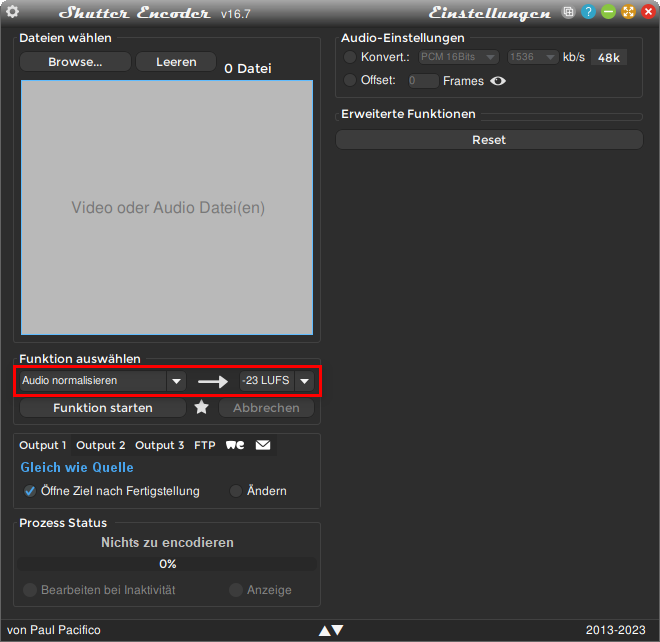
Task: Open the mail envelope tab icon
Action: 263,445
